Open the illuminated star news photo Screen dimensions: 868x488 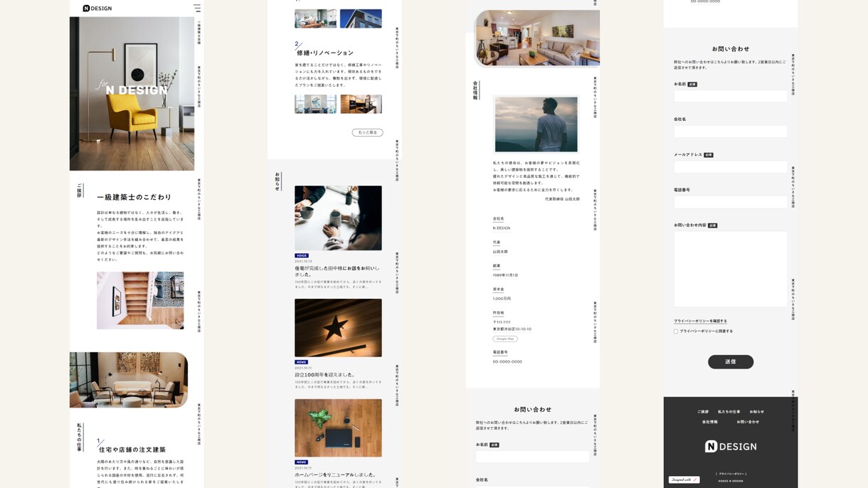click(x=338, y=328)
